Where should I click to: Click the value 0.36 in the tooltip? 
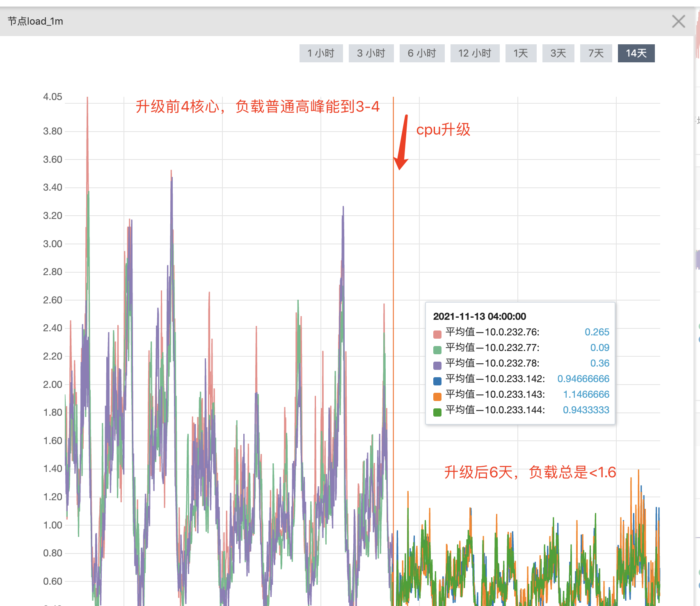click(600, 363)
